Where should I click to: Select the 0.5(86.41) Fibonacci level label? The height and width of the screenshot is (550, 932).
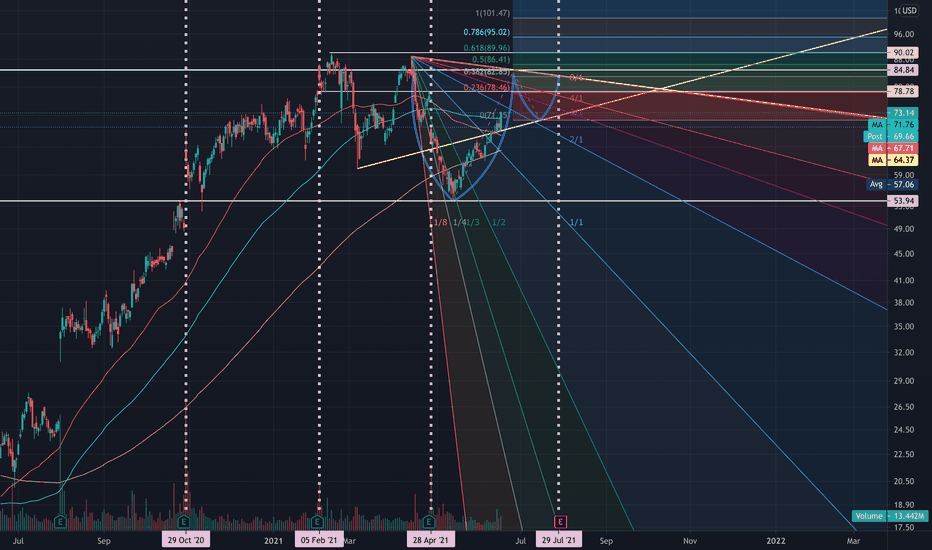coord(491,59)
